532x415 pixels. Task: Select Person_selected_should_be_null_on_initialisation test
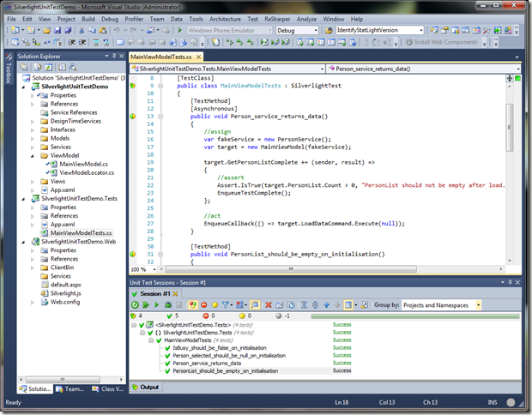pyautogui.click(x=229, y=355)
